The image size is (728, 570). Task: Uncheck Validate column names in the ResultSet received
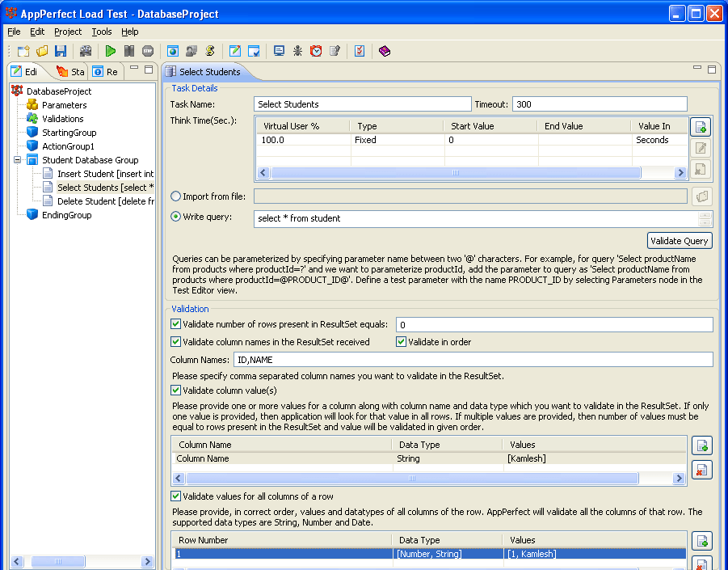(175, 340)
